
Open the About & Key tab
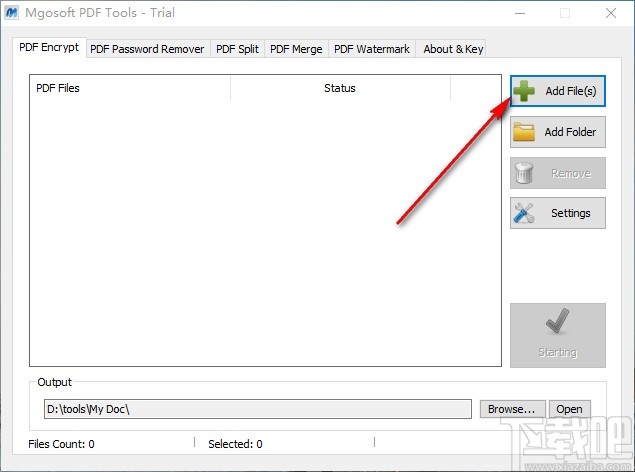point(453,49)
